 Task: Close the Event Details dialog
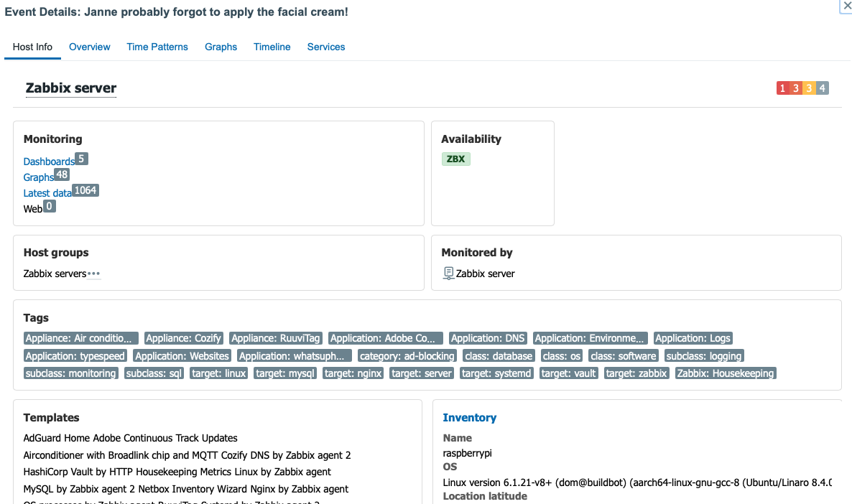pyautogui.click(x=846, y=5)
